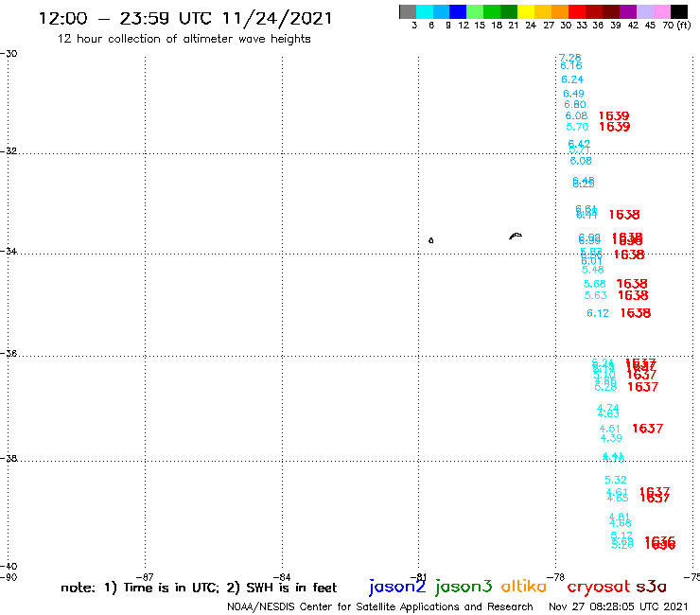Click the '12 hour collection of altimeter wave heights' subtitle
Image resolution: width=700 pixels, height=615 pixels.
click(x=184, y=39)
